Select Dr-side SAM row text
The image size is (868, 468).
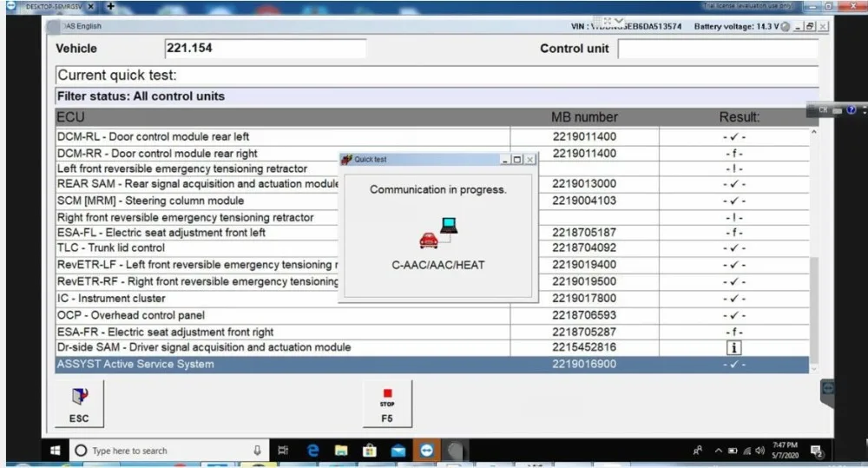[x=204, y=347]
